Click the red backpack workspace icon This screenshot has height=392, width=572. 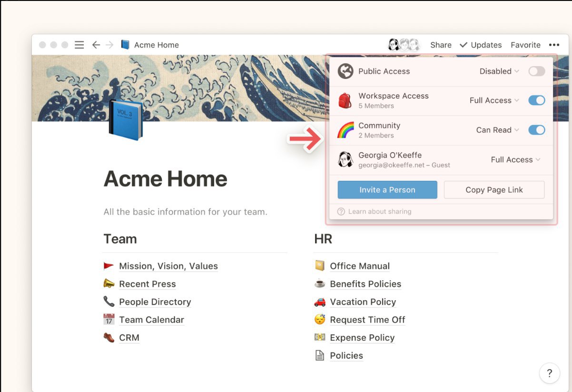click(345, 100)
